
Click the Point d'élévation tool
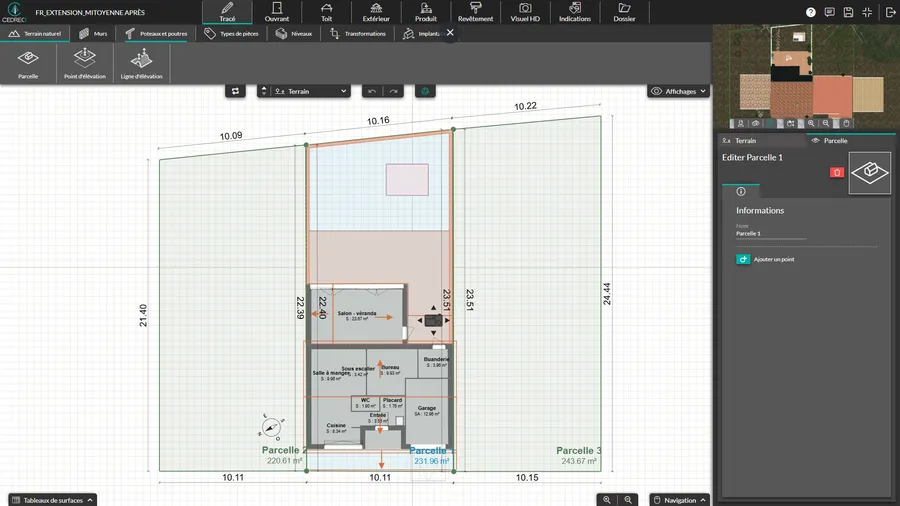coord(84,63)
